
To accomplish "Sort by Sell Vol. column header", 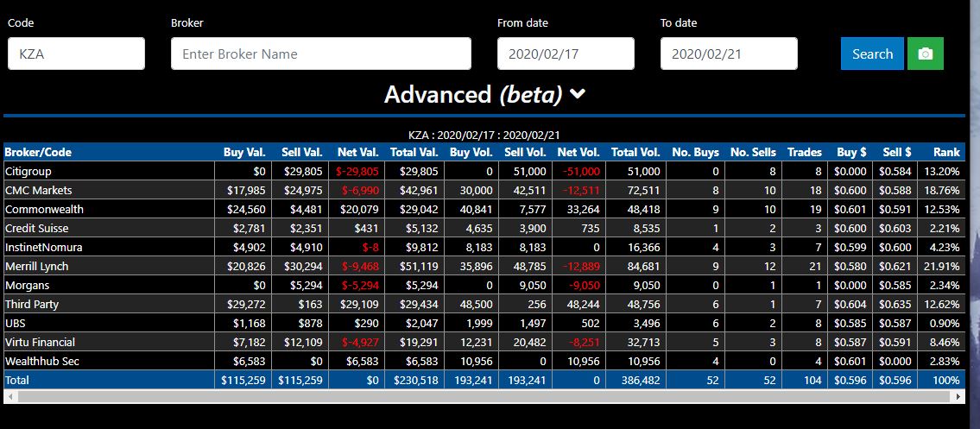I will pos(525,152).
